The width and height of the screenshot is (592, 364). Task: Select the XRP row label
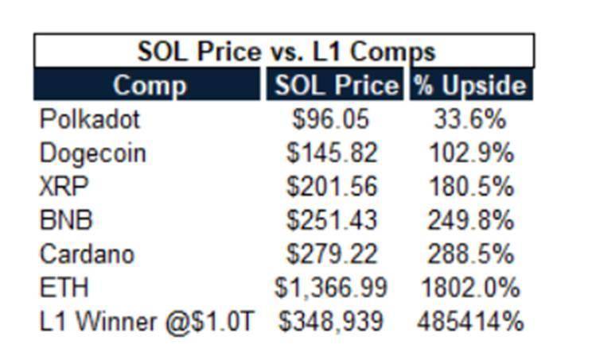[64, 186]
